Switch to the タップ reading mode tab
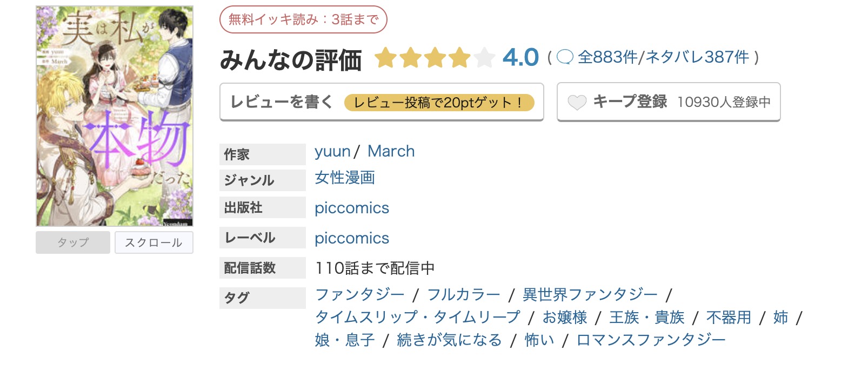 coord(72,242)
